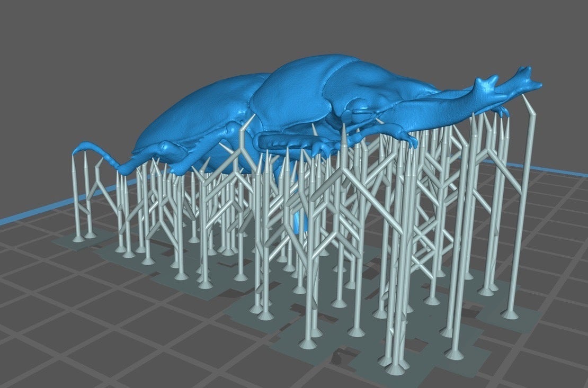Screen dimensions: 588x388
Task: Select the leftmost support pillar's base
Action: pyautogui.click(x=78, y=239)
